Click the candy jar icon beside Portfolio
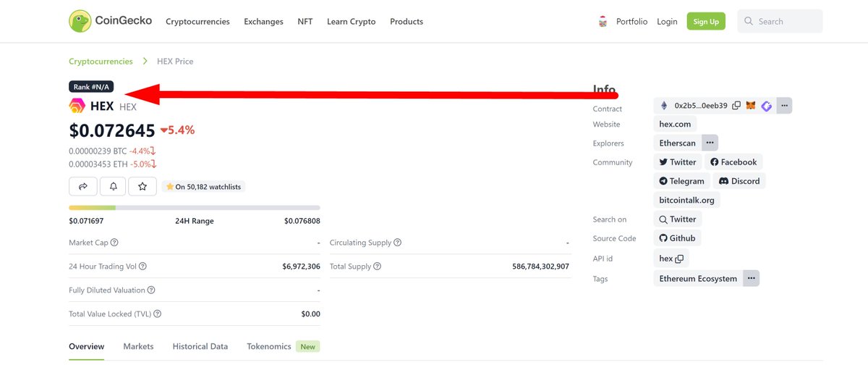The height and width of the screenshot is (365, 868). (603, 22)
